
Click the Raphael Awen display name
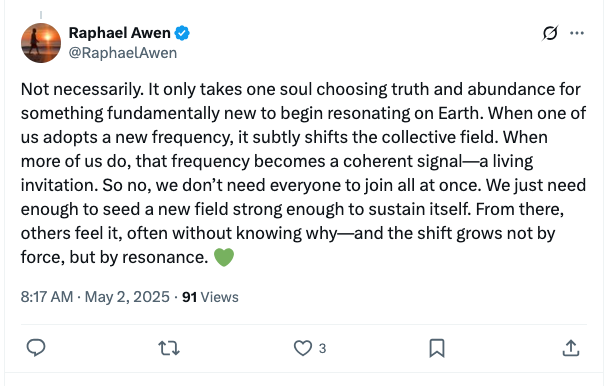point(119,33)
